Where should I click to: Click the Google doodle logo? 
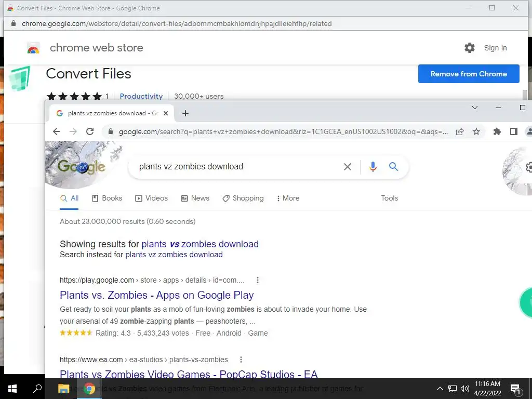point(82,167)
